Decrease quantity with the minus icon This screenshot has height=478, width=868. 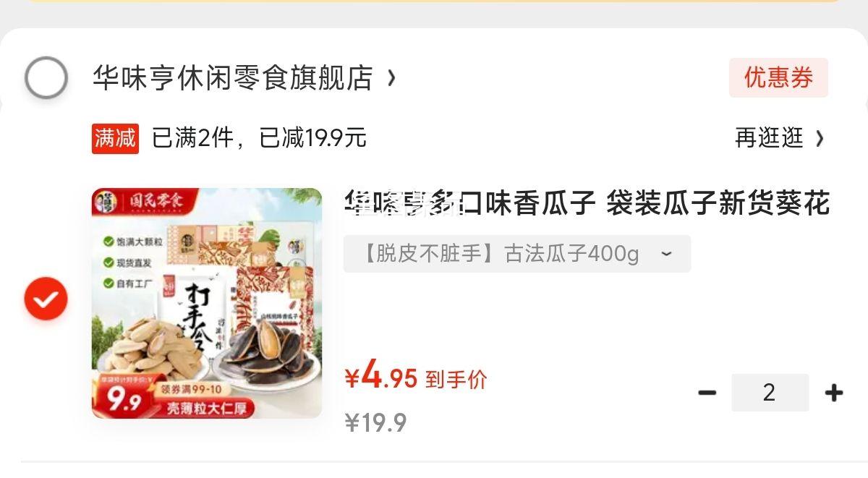click(x=707, y=393)
